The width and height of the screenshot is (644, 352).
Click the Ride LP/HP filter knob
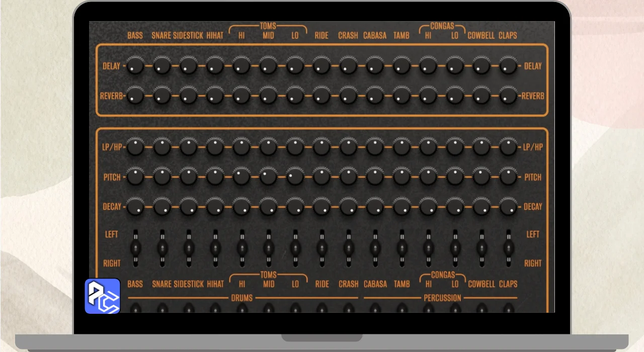[x=322, y=147]
